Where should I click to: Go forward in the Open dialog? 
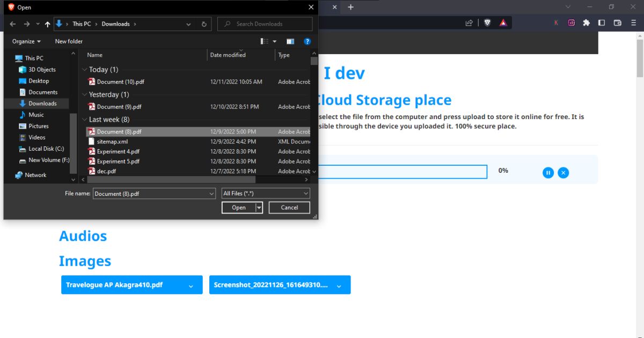(27, 24)
